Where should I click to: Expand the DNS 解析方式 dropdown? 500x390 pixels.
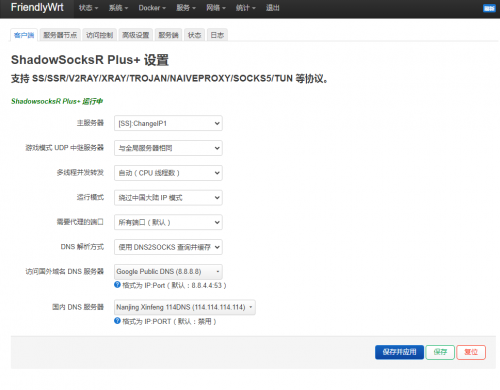(168, 247)
